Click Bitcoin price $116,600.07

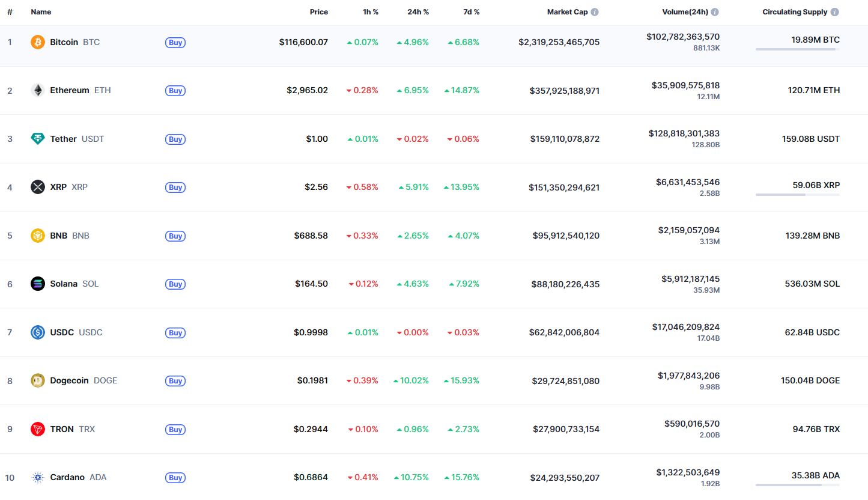(x=304, y=42)
